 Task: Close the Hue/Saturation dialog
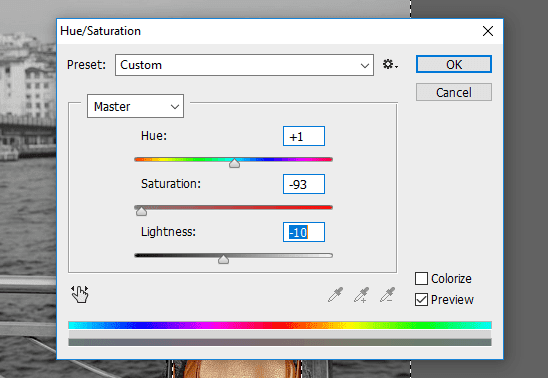pyautogui.click(x=488, y=31)
